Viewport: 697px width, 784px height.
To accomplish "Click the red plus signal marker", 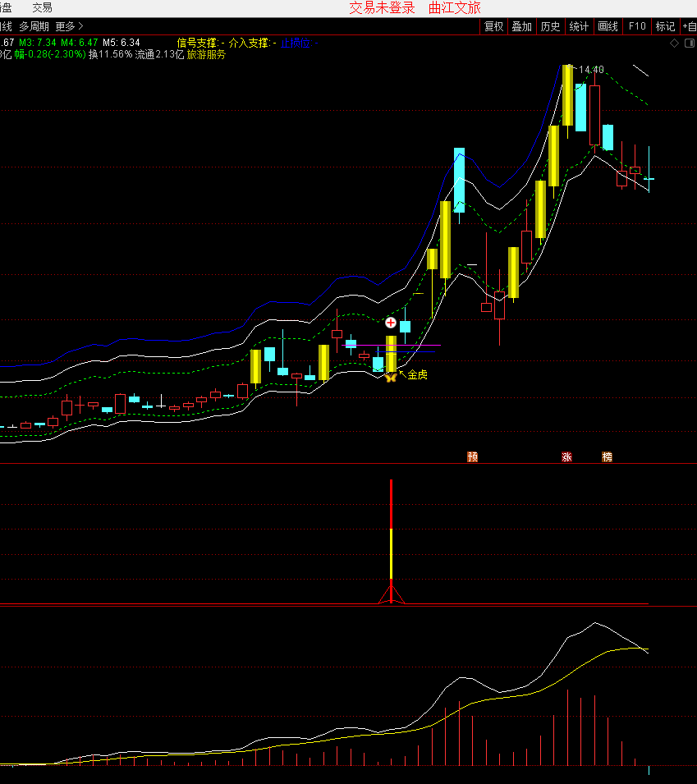I will 391,323.
